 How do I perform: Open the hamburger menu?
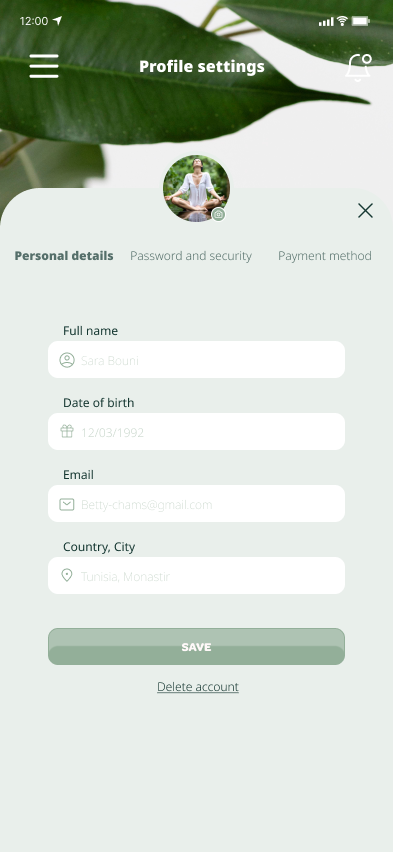point(44,66)
